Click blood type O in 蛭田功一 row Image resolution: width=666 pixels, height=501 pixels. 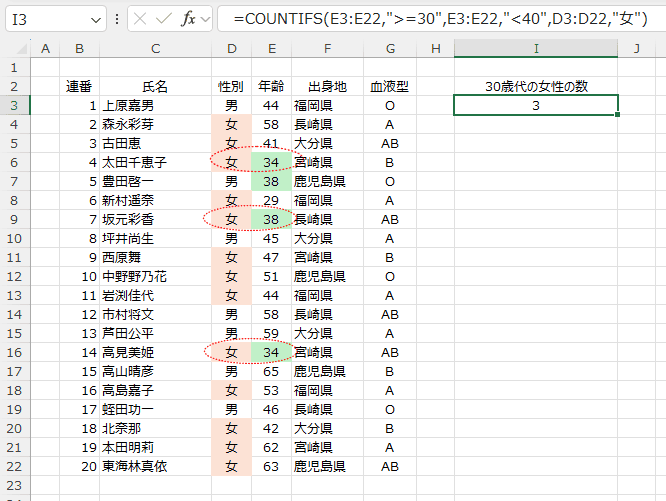pos(390,410)
